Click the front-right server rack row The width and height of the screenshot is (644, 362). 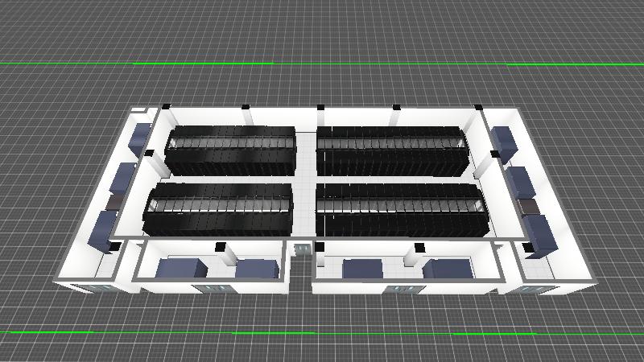pos(401,209)
